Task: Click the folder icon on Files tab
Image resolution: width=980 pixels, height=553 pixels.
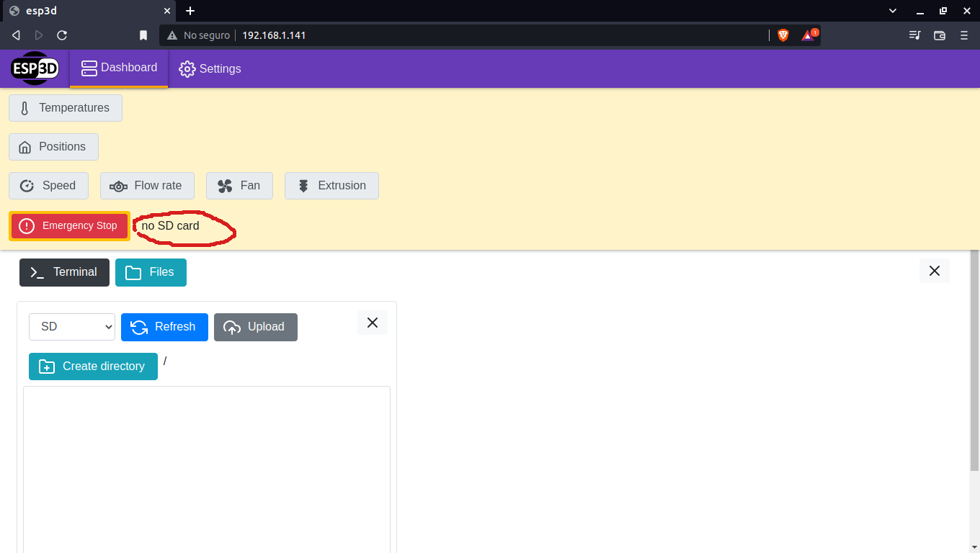Action: (134, 272)
